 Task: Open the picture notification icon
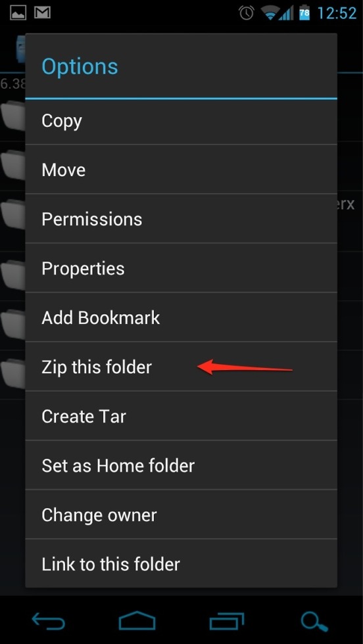pyautogui.click(x=18, y=12)
